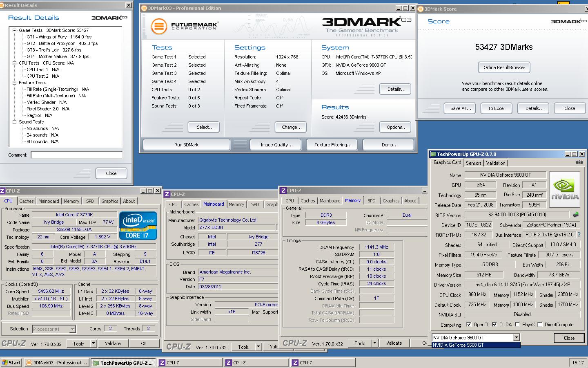This screenshot has height=368, width=588.
Task: Click Close in the Result Details window
Action: pyautogui.click(x=111, y=173)
